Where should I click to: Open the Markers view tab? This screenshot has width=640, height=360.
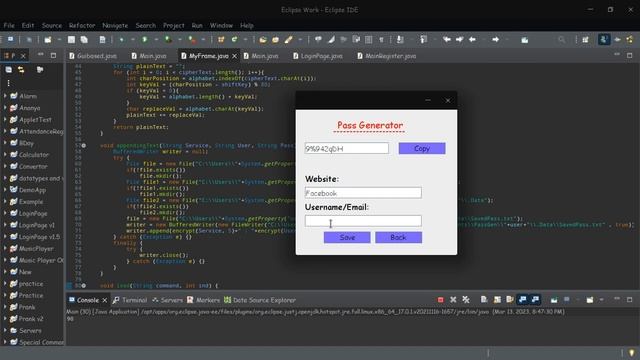pyautogui.click(x=203, y=300)
